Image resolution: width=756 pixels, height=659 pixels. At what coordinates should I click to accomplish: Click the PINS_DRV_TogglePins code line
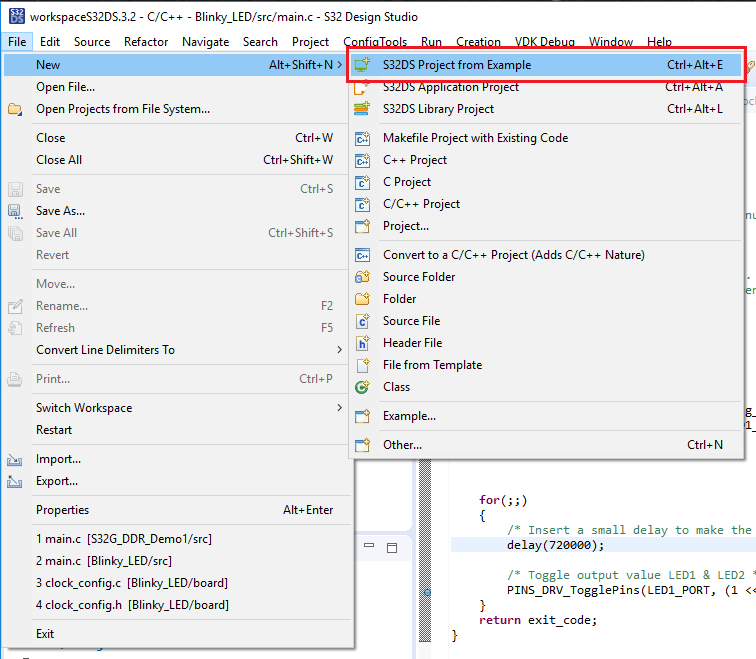click(x=631, y=590)
